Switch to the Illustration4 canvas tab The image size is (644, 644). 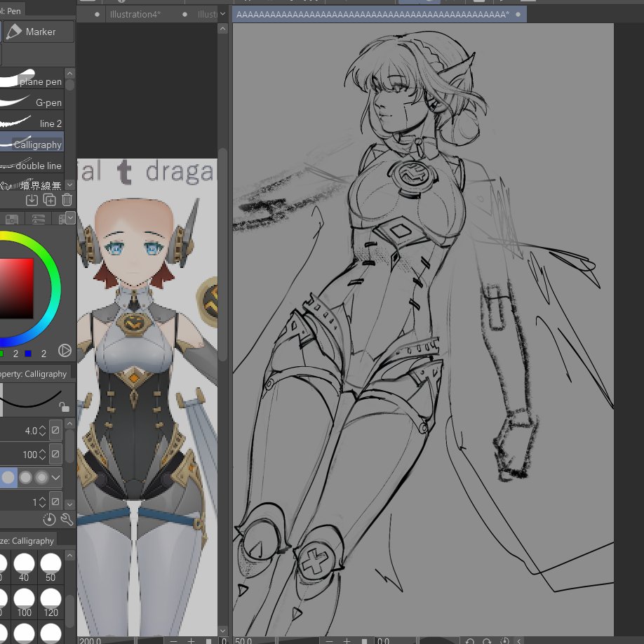[x=135, y=14]
